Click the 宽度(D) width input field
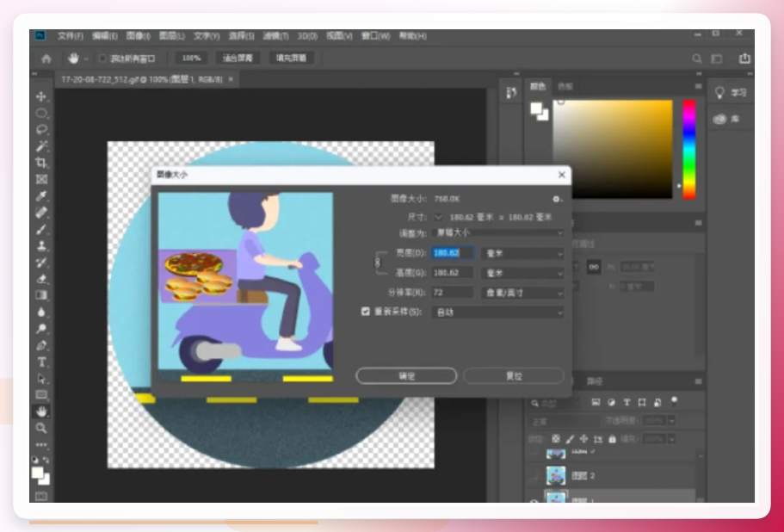 click(453, 253)
